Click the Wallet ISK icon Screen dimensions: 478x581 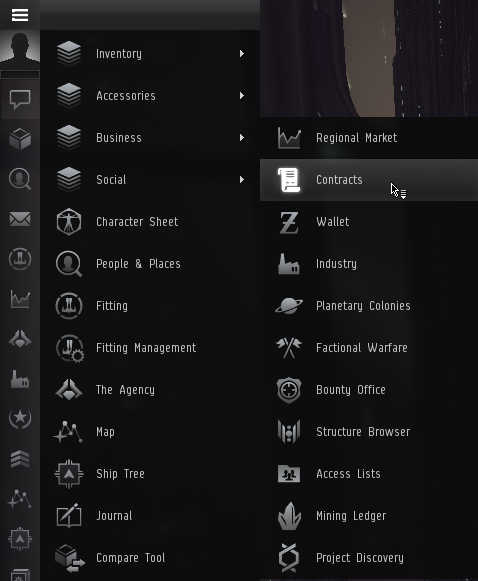point(289,222)
